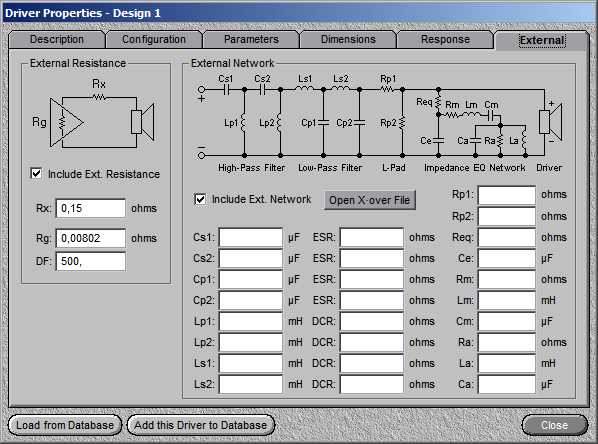Show the Response tab
598x444 pixels.
coord(445,39)
